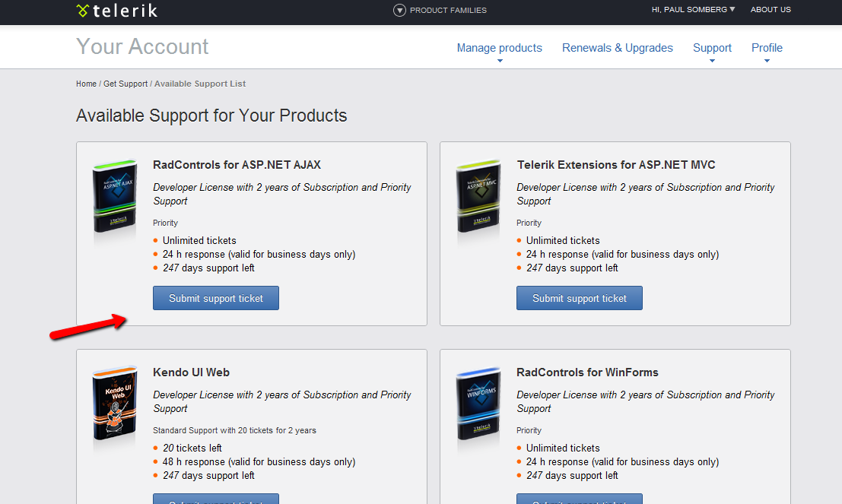The width and height of the screenshot is (842, 504).
Task: Open the Product Families circular arrow icon
Action: 399,10
